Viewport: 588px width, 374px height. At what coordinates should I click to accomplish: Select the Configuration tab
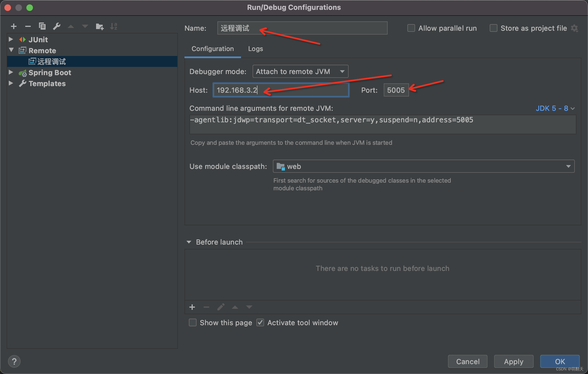(212, 49)
